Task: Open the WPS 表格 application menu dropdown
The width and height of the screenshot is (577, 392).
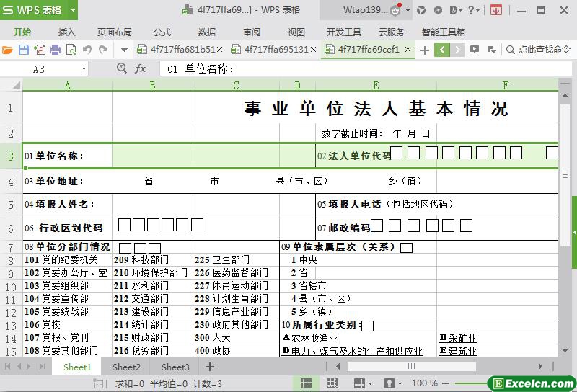Action: point(73,10)
